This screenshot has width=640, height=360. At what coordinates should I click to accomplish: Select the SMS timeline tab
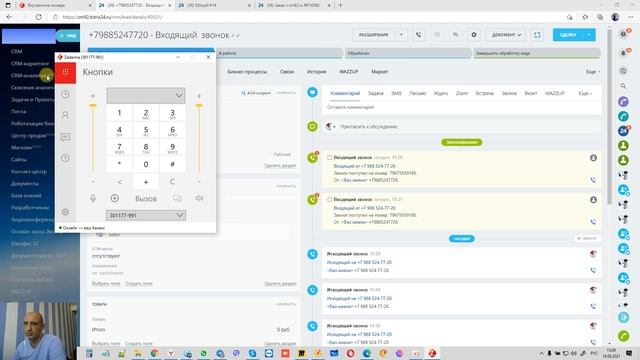[x=396, y=93]
